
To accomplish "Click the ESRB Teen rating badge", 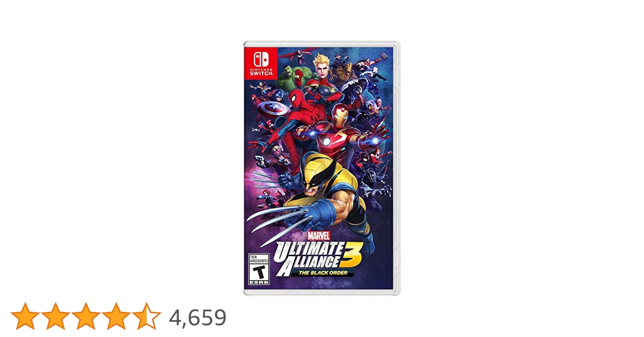I will tap(259, 269).
